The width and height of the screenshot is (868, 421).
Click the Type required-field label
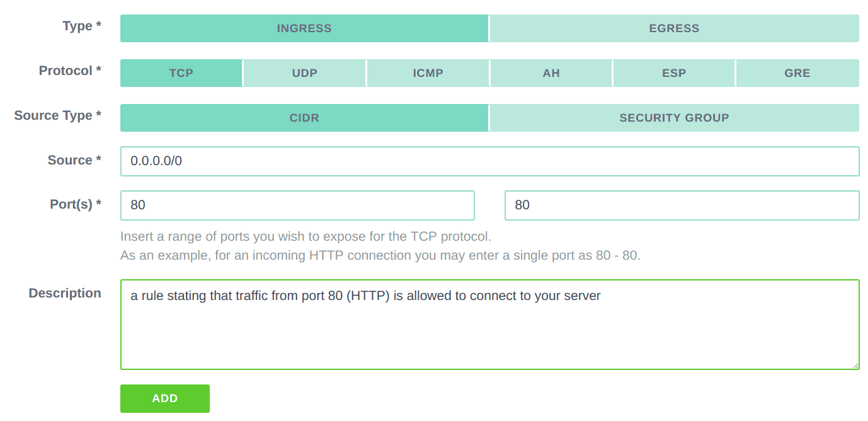81,26
